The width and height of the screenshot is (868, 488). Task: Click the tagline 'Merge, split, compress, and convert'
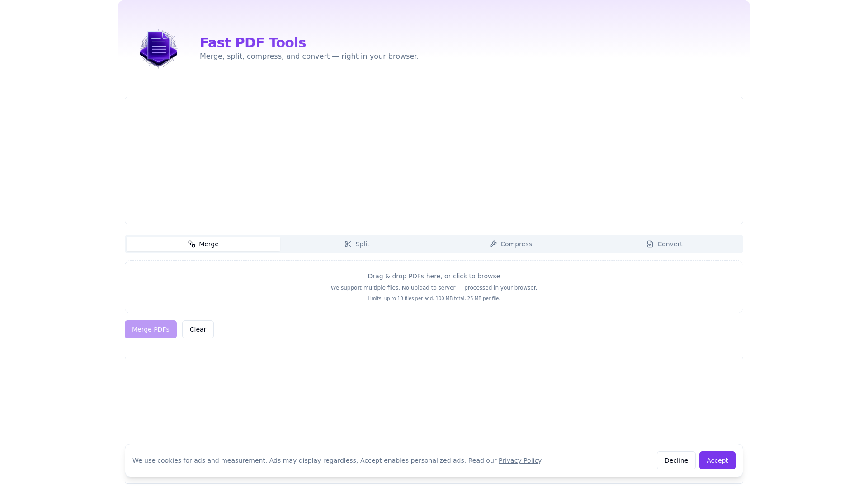(x=309, y=56)
